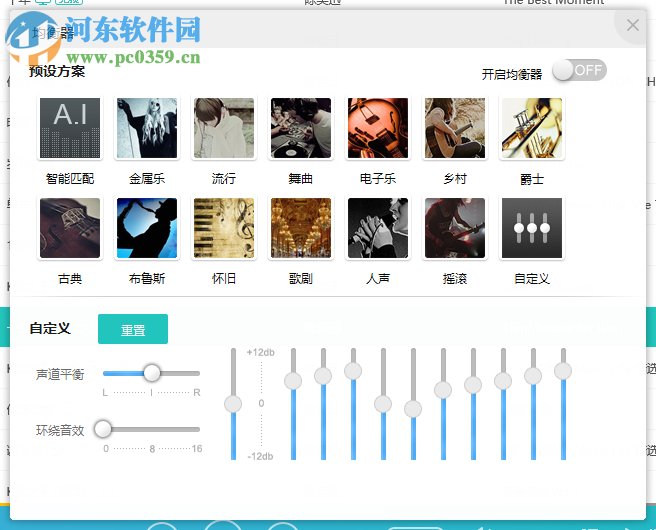This screenshot has height=530, width=656.
Task: Click the +12db scale label
Action: coord(261,353)
